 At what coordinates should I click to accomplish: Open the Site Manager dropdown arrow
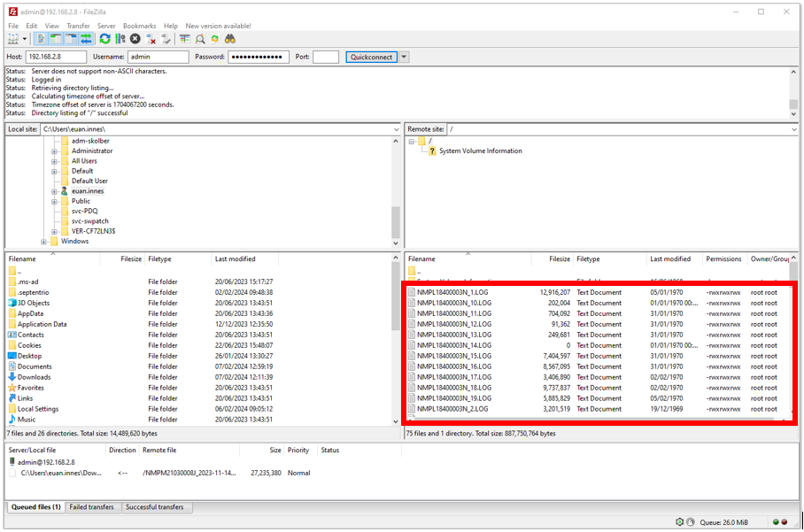(24, 39)
